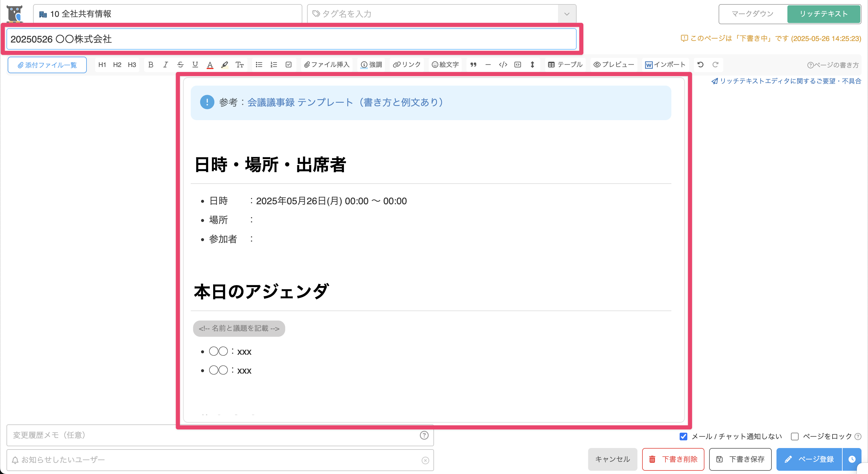868x474 pixels.
Task: Click the ページ登録 button
Action: (x=809, y=459)
